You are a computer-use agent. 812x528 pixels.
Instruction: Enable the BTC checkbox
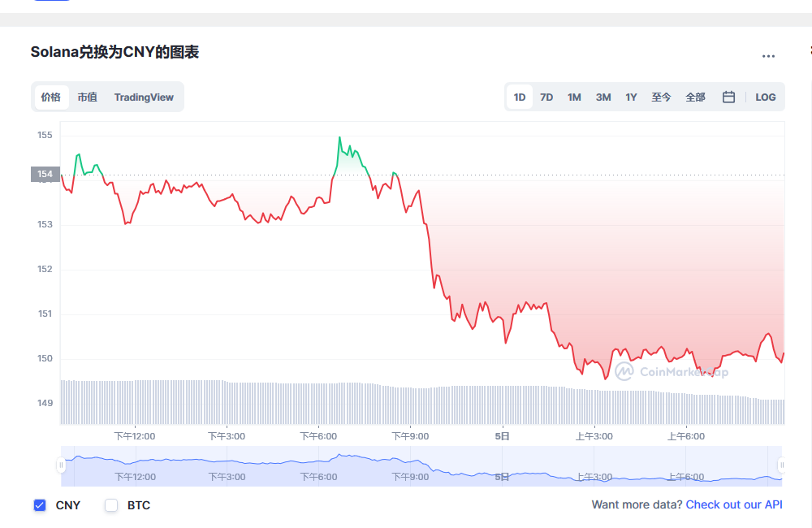[111, 505]
